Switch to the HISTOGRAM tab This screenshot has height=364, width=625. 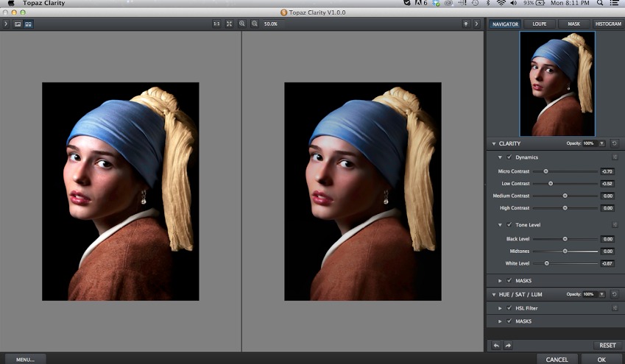click(608, 24)
